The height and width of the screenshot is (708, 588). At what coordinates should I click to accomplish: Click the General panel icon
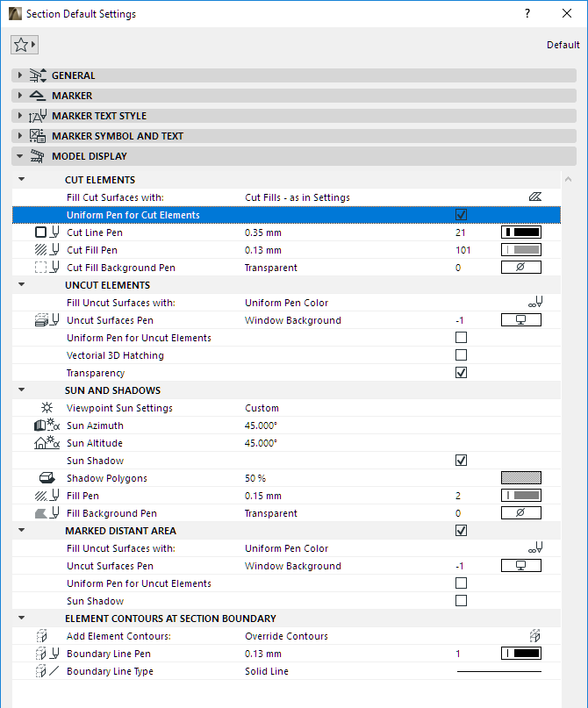tap(38, 75)
